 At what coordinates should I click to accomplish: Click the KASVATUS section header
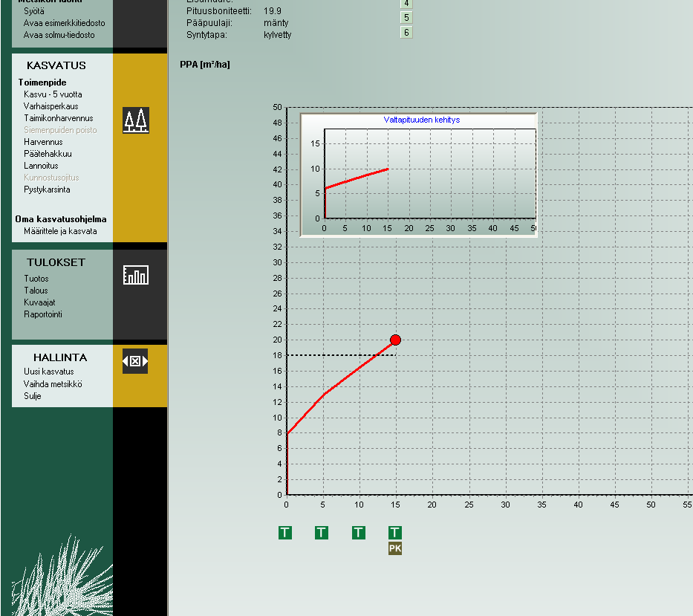point(56,65)
